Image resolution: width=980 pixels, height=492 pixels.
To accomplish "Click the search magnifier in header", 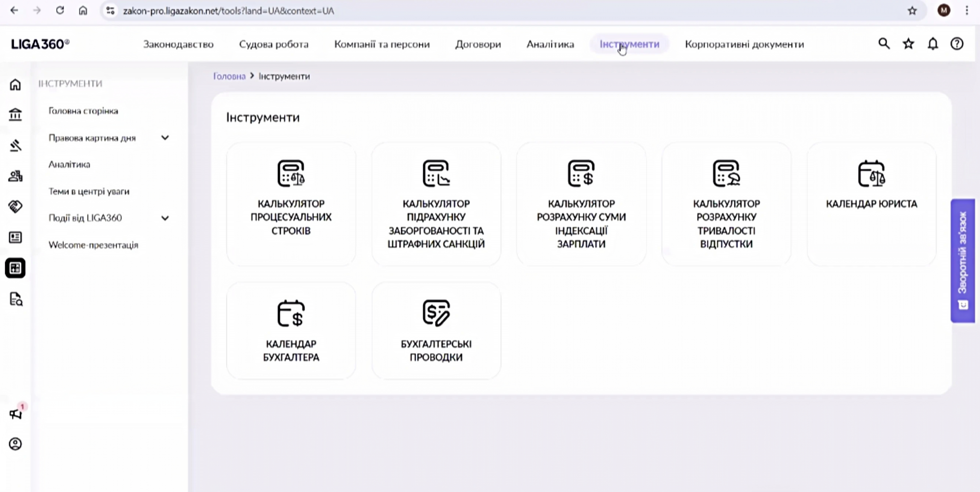I will coord(884,44).
